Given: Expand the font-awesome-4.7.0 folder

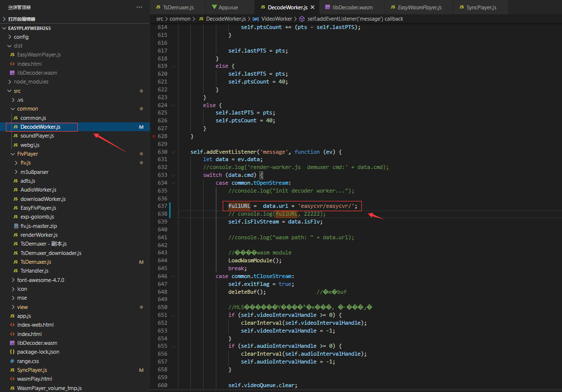Looking at the screenshot, I should (75, 280).
